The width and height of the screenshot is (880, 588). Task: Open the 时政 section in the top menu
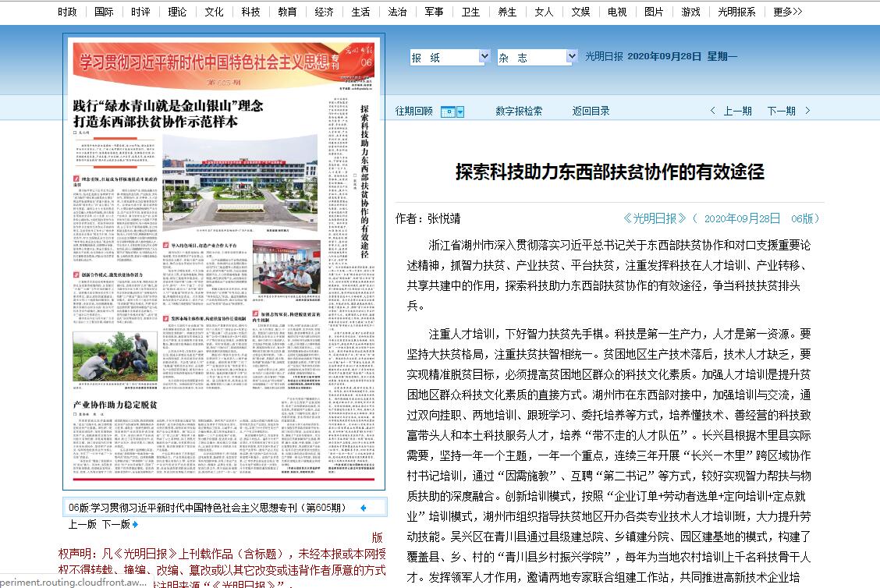tap(68, 12)
